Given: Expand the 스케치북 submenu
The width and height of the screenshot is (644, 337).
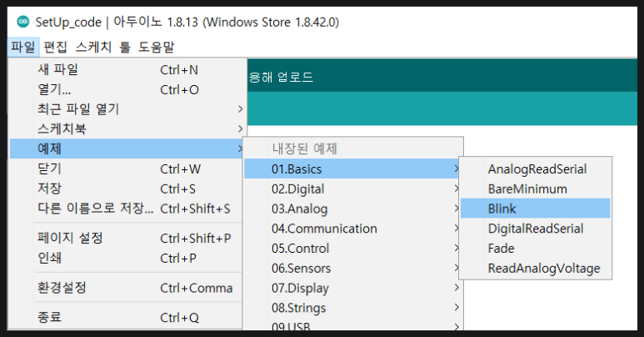Looking at the screenshot, I should 126,128.
